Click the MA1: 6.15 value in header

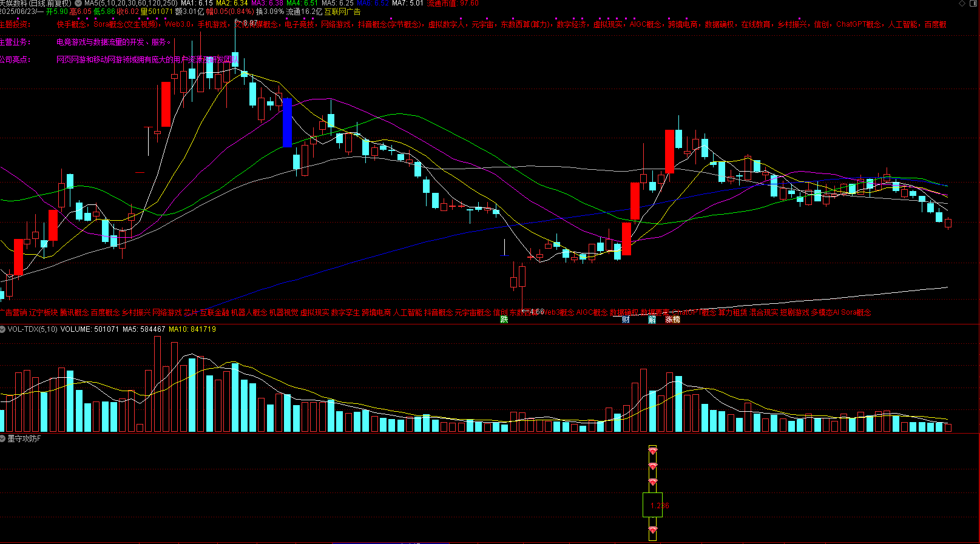(x=197, y=3)
